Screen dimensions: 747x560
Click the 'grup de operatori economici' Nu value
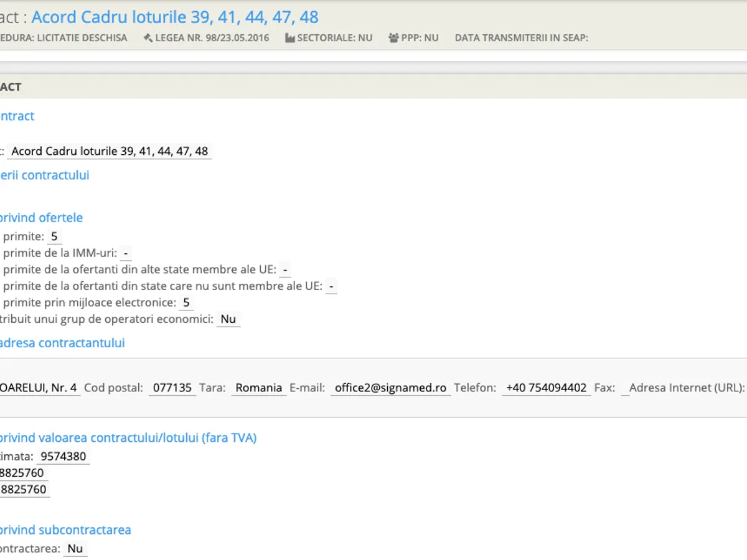point(228,319)
